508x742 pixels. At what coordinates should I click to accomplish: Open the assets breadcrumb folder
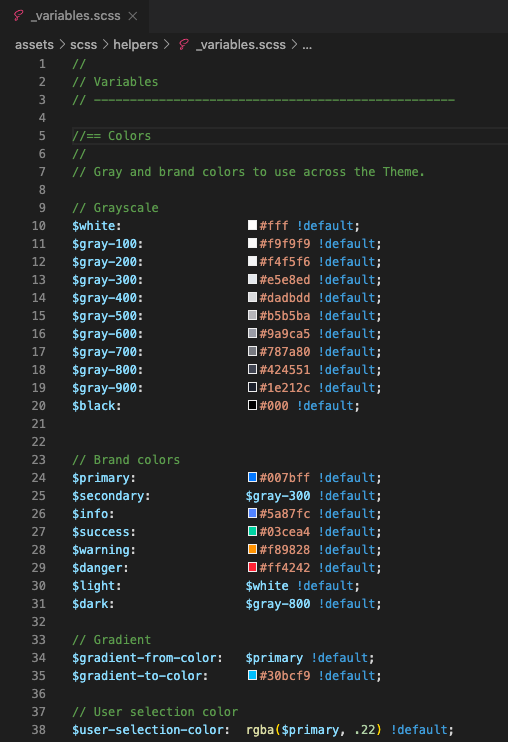(x=34, y=44)
